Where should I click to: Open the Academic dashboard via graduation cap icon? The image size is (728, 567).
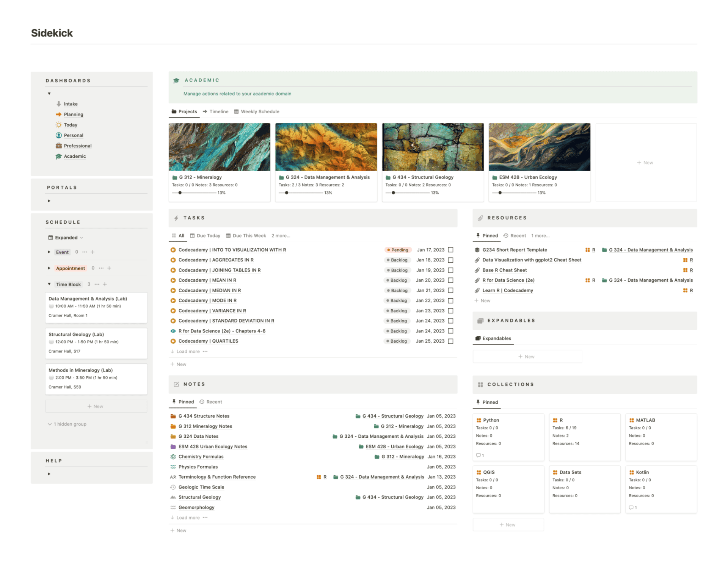pos(59,156)
